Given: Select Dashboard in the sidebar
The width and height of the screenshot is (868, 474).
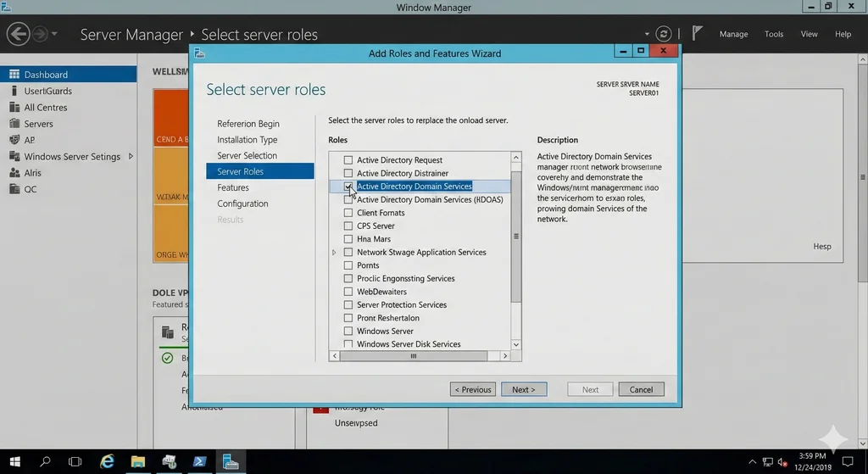Looking at the screenshot, I should pos(68,75).
